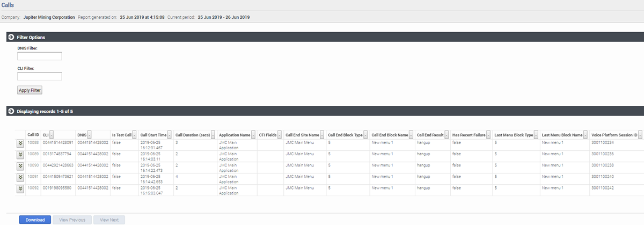Collapse the Application Name column
Viewport: 644px width, 225px height.
pyautogui.click(x=254, y=135)
